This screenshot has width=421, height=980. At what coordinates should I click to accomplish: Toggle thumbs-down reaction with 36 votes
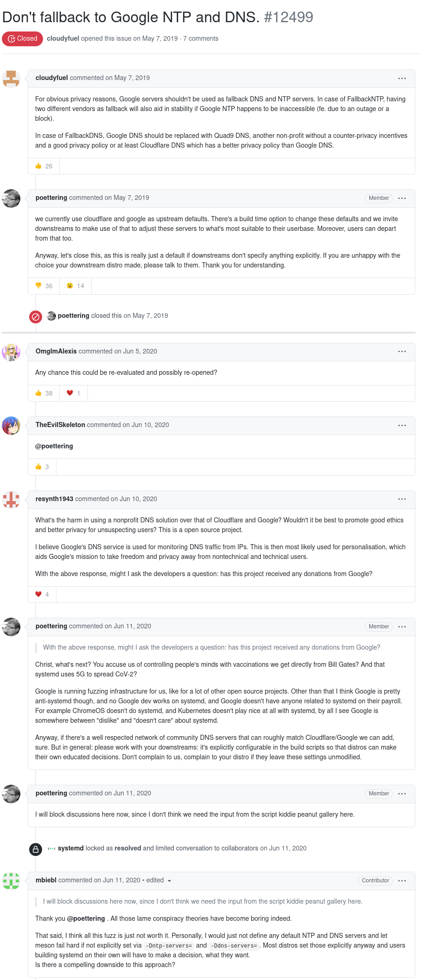44,286
